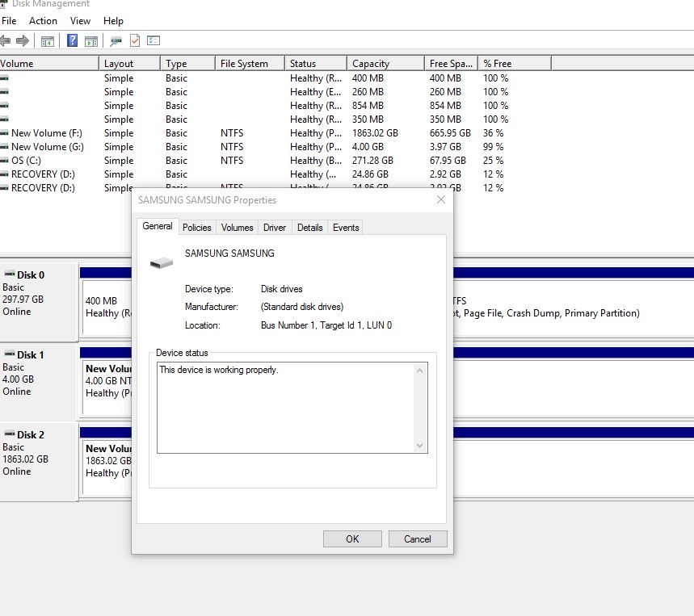The height and width of the screenshot is (616, 694).
Task: Switch to the Policies tab
Action: [x=197, y=228]
